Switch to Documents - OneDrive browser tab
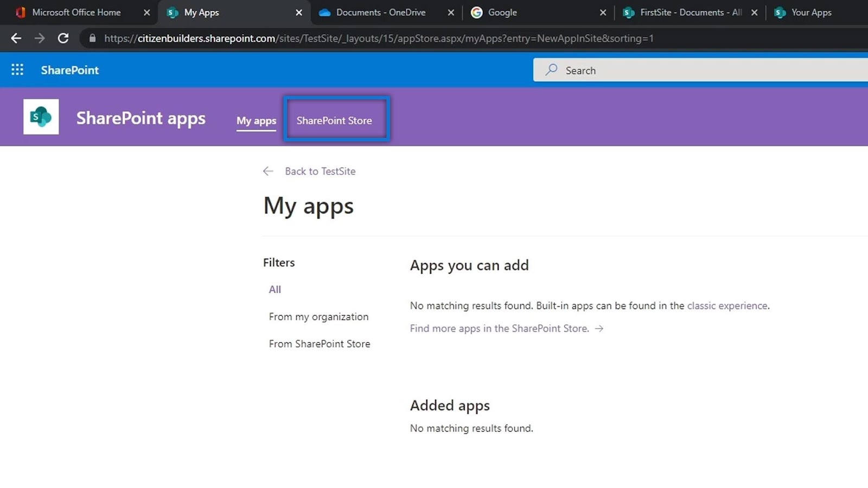 coord(380,12)
